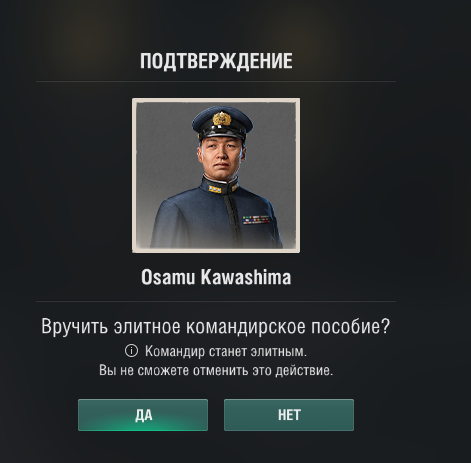471x463 pixels.
Task: Click the divider line below the dialog title
Action: click(x=216, y=81)
